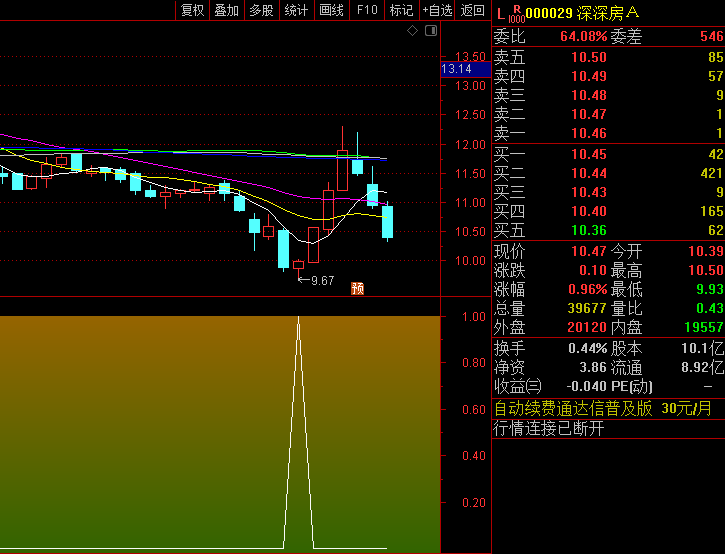The width and height of the screenshot is (725, 554).
Task: Click 总量 value 39677
Action: [587, 308]
